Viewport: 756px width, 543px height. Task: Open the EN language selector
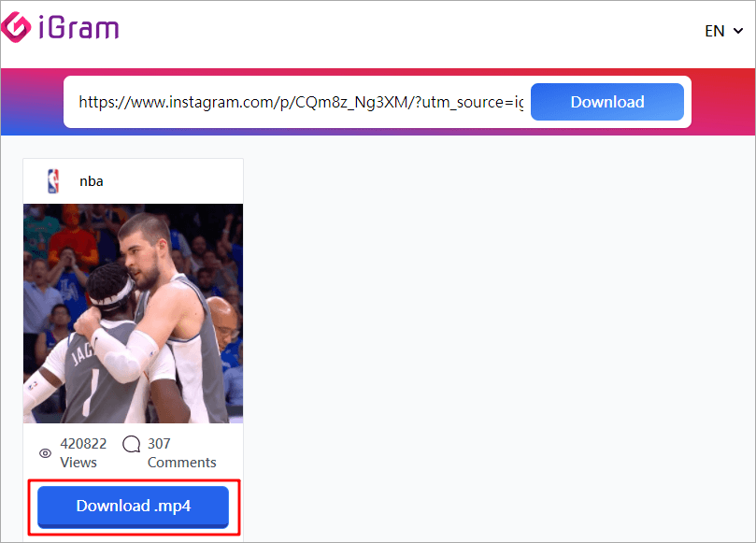(723, 32)
